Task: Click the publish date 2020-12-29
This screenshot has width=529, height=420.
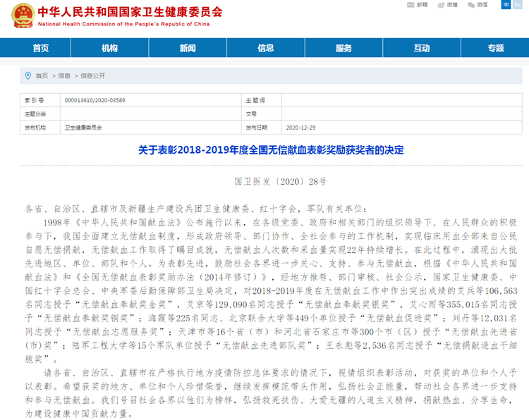Action: pyautogui.click(x=301, y=128)
